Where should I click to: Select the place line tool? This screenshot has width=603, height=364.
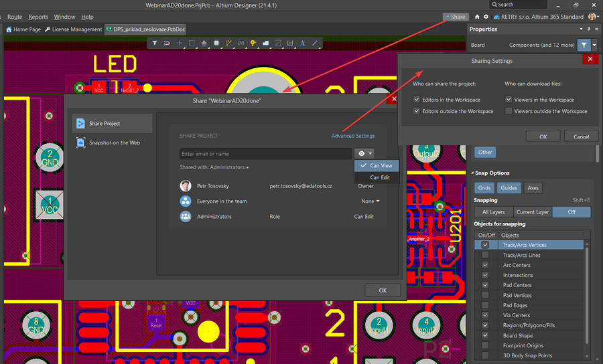pyautogui.click(x=315, y=43)
